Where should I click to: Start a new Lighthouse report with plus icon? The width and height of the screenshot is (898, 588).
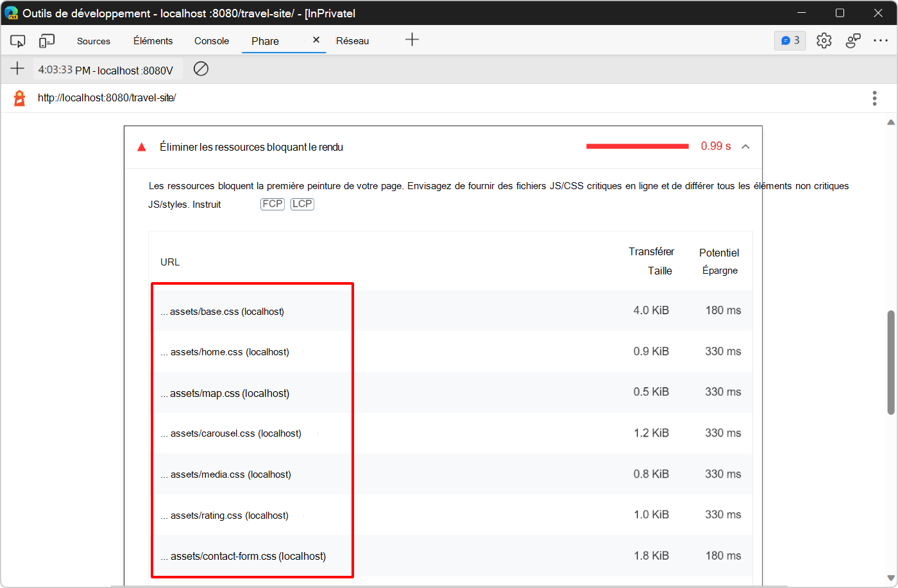17,69
